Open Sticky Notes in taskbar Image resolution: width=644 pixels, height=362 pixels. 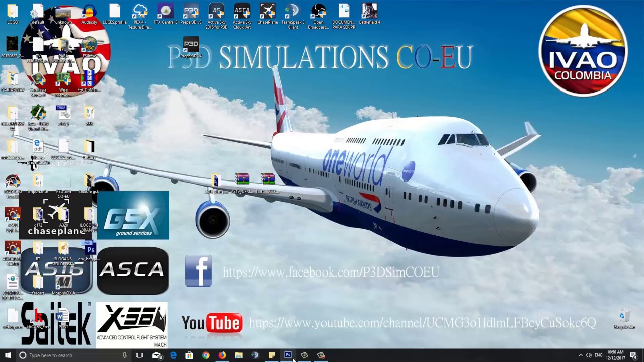271,355
